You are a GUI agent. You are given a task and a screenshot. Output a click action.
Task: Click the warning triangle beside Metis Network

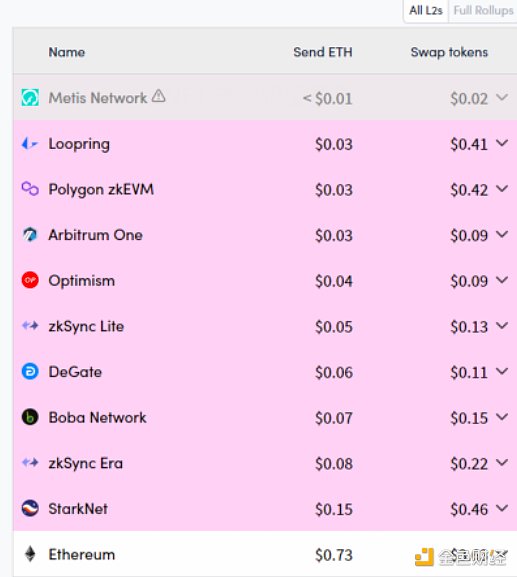(x=159, y=96)
